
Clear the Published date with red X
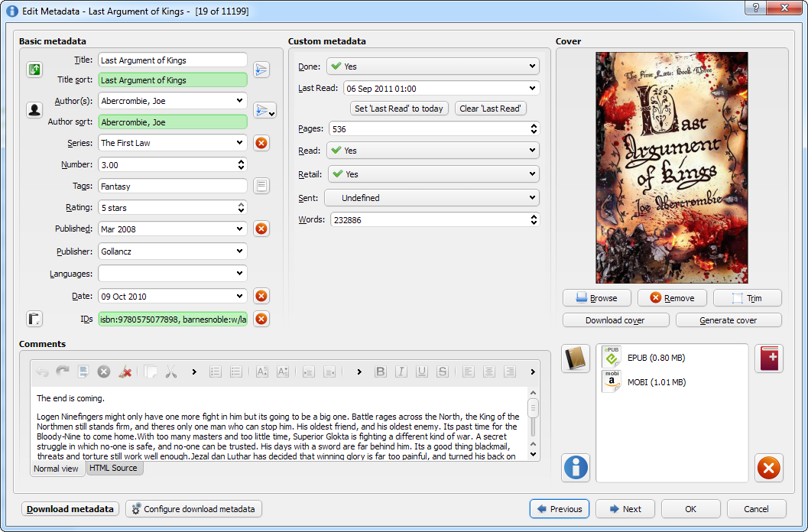(x=261, y=229)
